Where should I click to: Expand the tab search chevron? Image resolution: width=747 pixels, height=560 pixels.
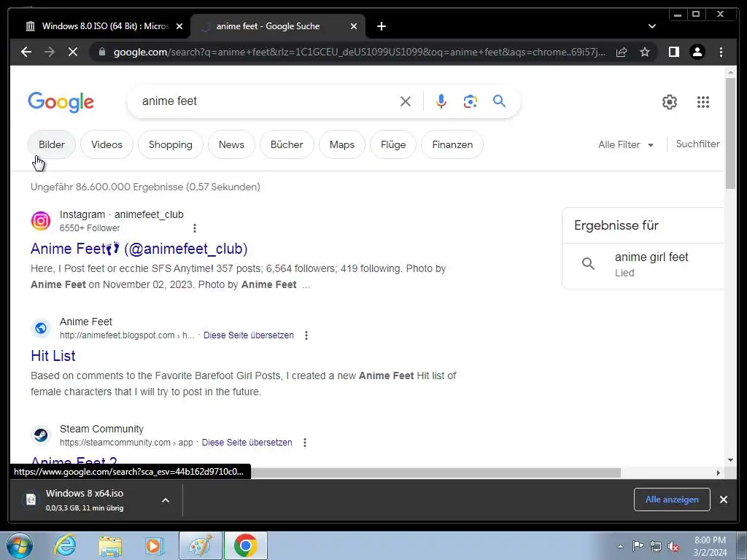coord(652,27)
